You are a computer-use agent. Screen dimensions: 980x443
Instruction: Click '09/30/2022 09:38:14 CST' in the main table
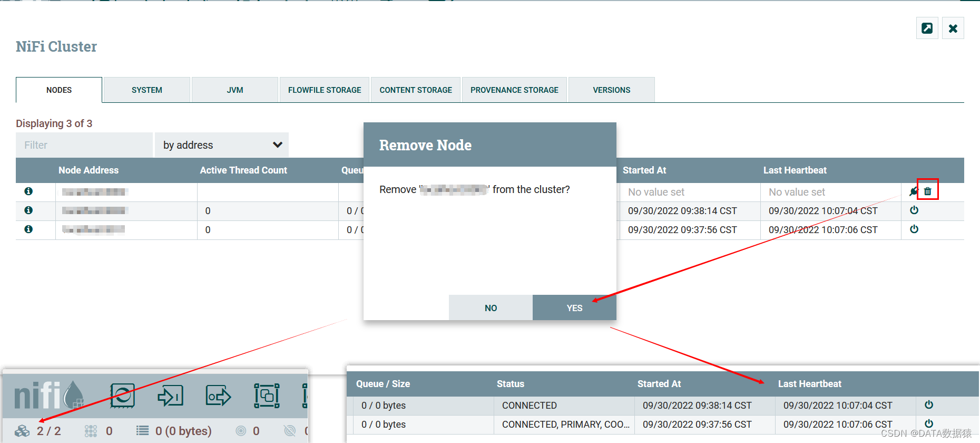(682, 211)
